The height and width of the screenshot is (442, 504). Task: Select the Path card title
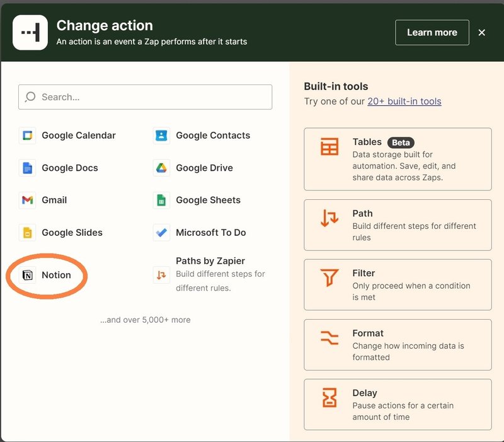point(363,214)
